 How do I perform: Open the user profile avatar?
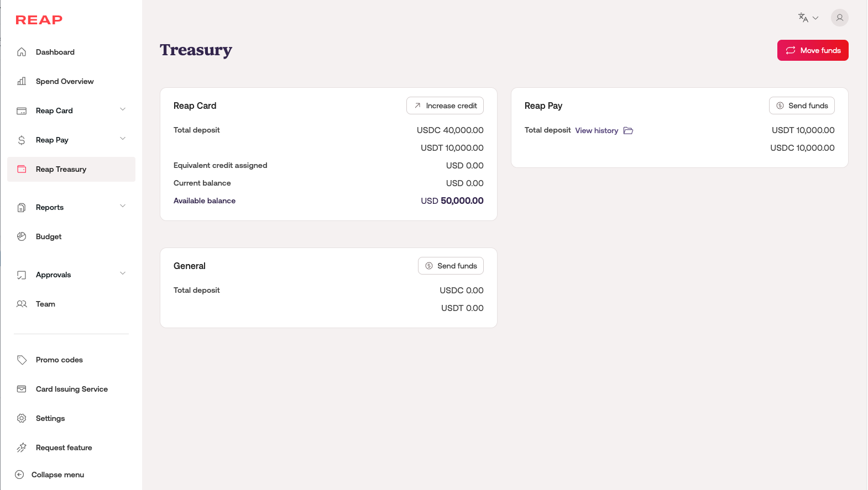coord(839,18)
